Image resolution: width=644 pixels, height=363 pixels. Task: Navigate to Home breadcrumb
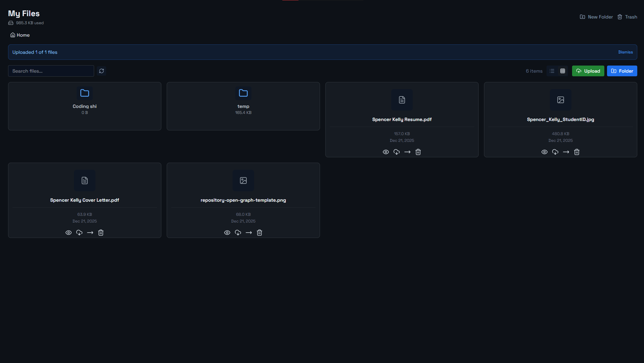click(19, 35)
